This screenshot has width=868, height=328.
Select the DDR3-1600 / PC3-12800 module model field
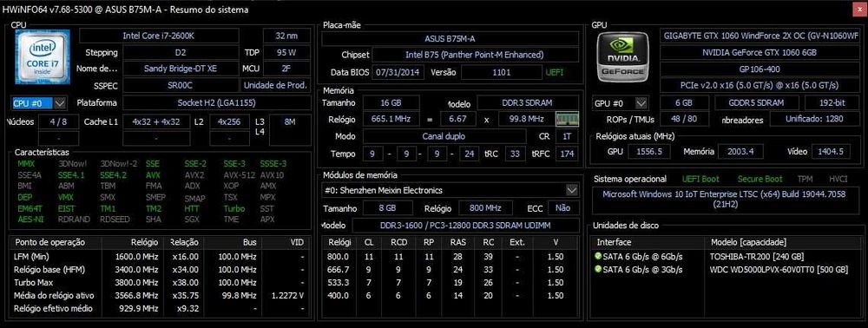465,226
